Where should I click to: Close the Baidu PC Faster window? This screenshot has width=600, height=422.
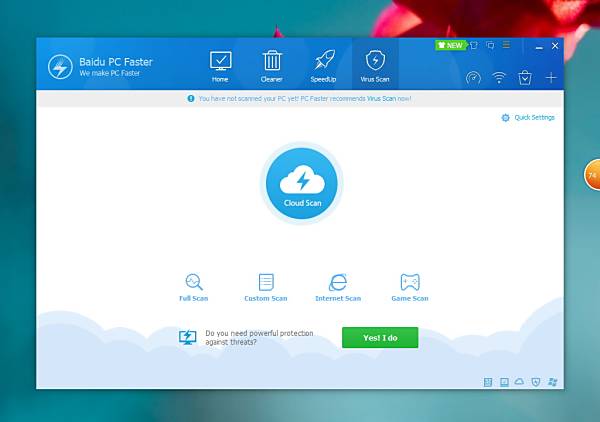pyautogui.click(x=555, y=46)
